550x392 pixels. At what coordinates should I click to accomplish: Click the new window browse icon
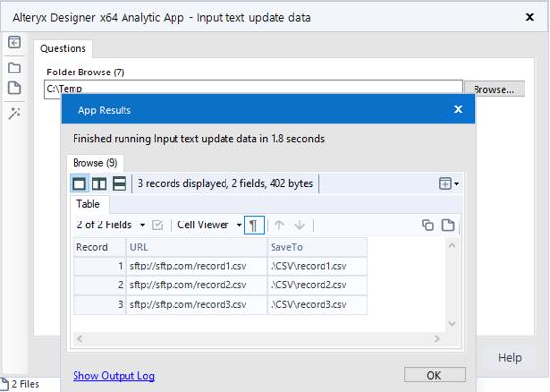tap(445, 183)
